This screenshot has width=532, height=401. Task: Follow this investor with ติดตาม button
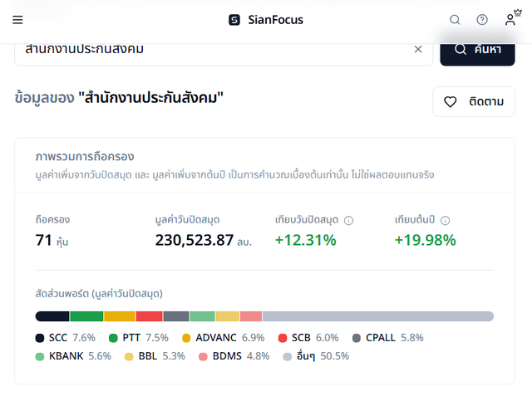[474, 101]
